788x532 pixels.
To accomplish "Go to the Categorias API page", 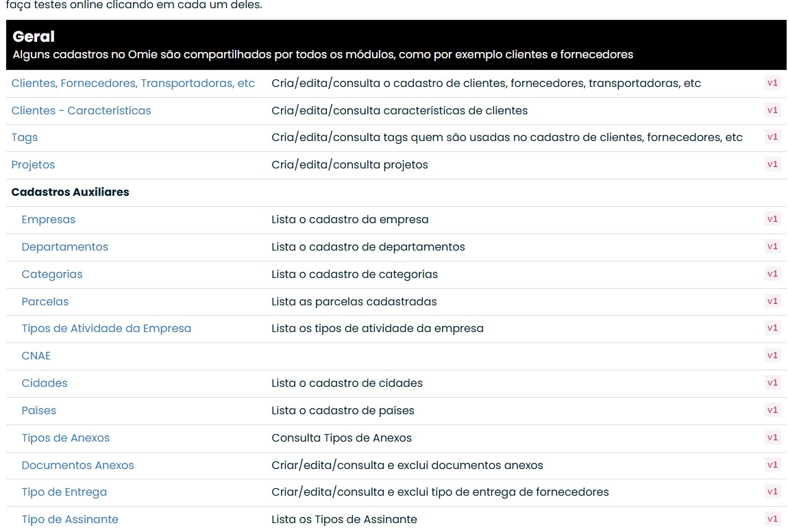I will (x=52, y=275).
